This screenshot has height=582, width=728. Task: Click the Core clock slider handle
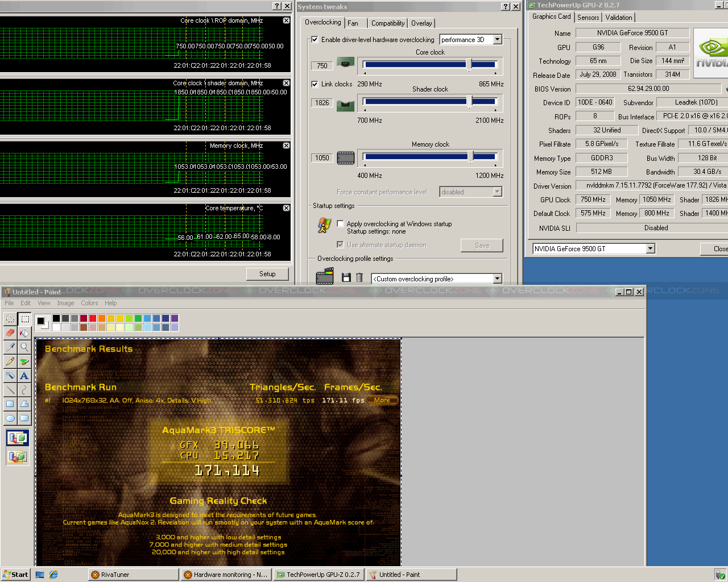[469, 65]
